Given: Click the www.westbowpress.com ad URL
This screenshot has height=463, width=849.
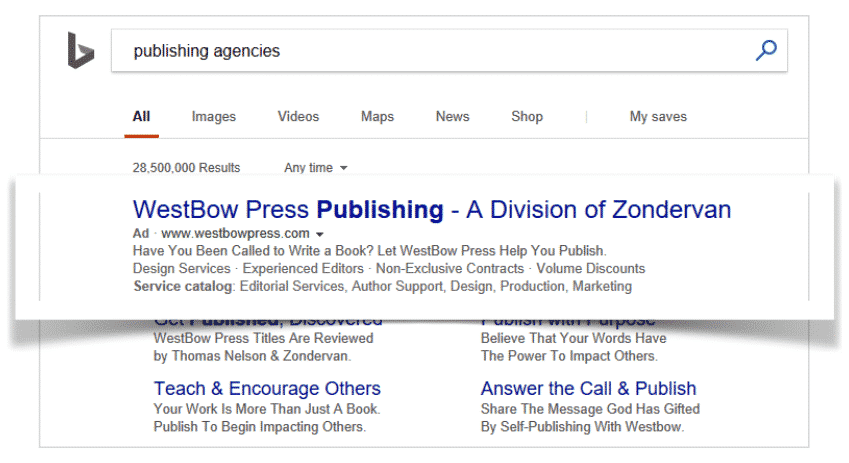Looking at the screenshot, I should click(x=236, y=233).
